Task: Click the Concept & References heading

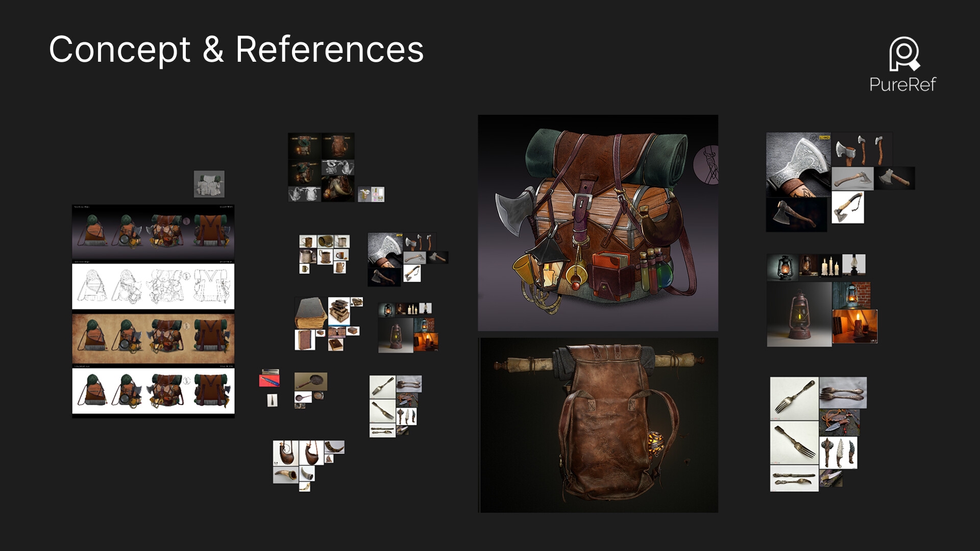Action: coord(236,49)
